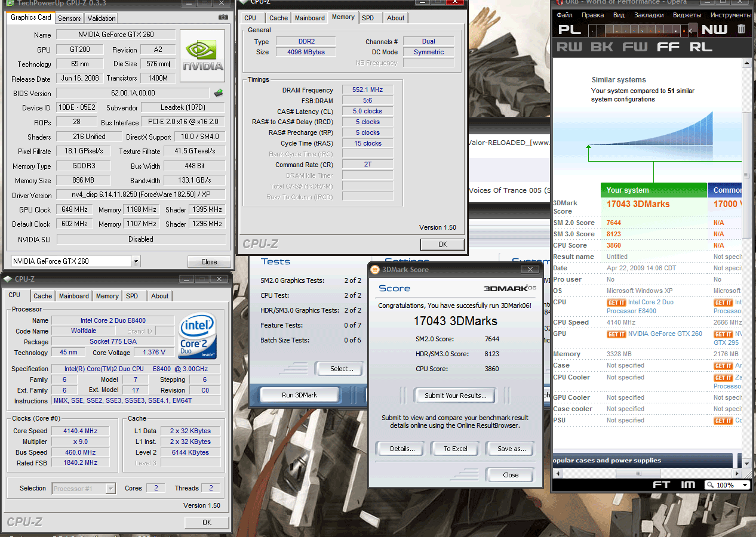This screenshot has height=537, width=756.
Task: Switch to the Validation tab in GPU-Z
Action: coord(100,18)
